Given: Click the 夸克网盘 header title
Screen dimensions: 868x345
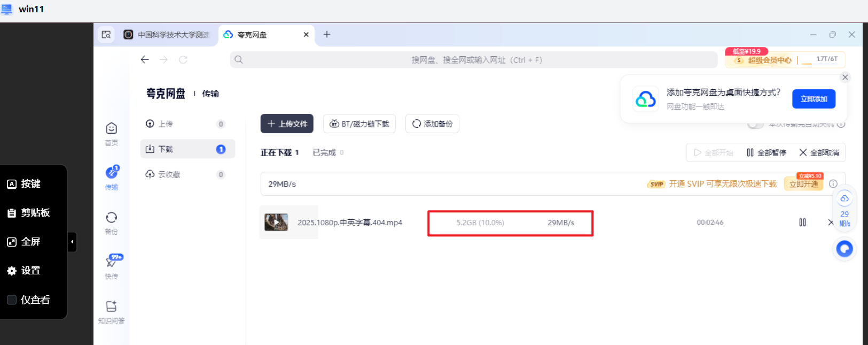Looking at the screenshot, I should coord(166,94).
